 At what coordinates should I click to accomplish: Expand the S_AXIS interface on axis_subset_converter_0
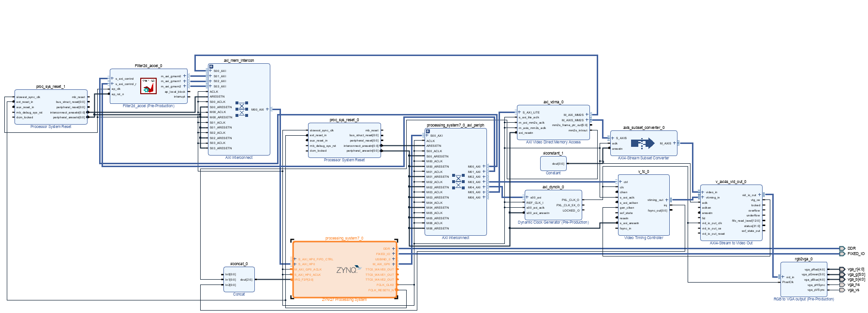(613, 138)
